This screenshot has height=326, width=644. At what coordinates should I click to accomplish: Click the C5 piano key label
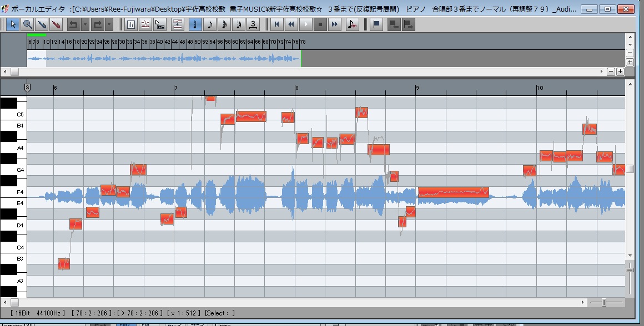point(20,114)
